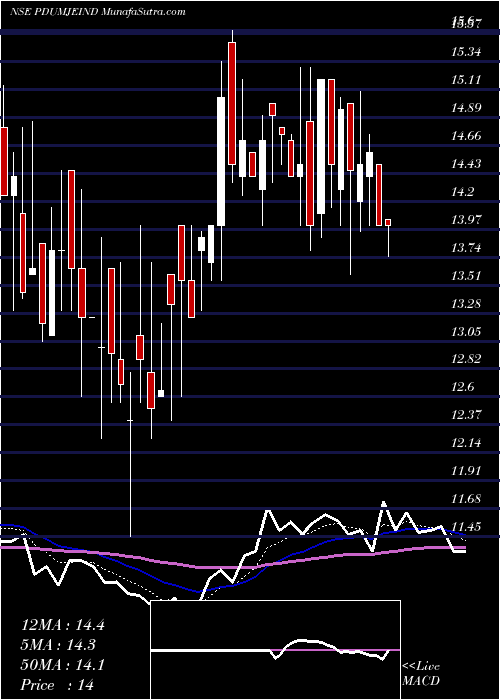Screen dimensions: 500x700
Task: Click the 14.43 price axis label
Action: pos(466,164)
